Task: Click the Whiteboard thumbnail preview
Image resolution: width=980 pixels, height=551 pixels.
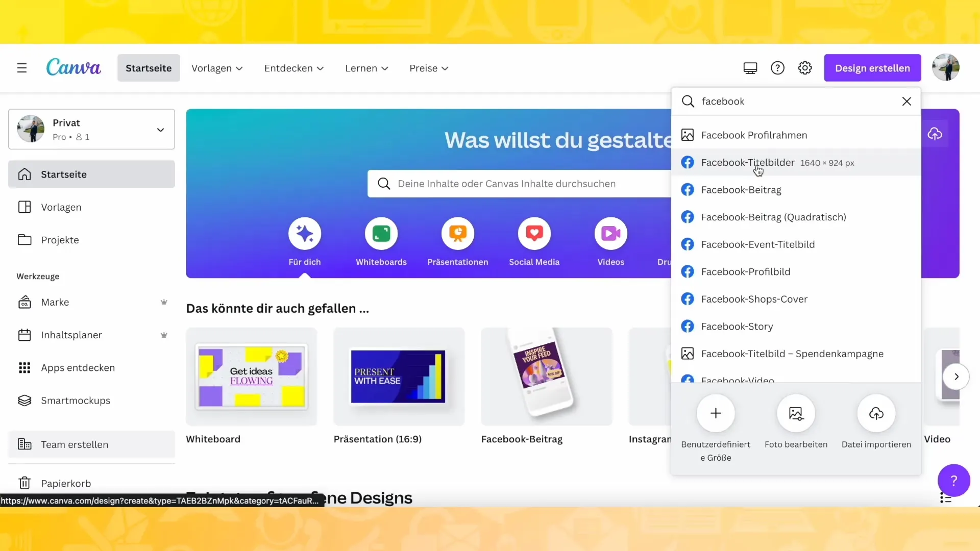Action: (251, 376)
